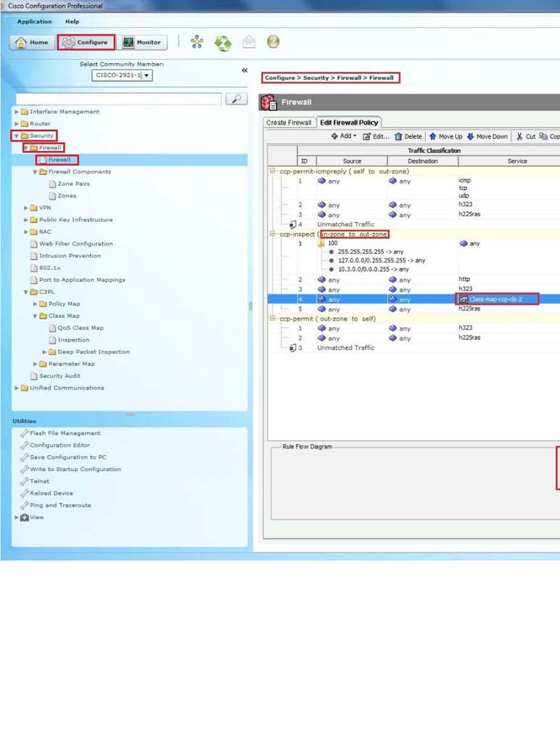Open the Help menu
Screen dimensions: 560x743
pos(72,21)
